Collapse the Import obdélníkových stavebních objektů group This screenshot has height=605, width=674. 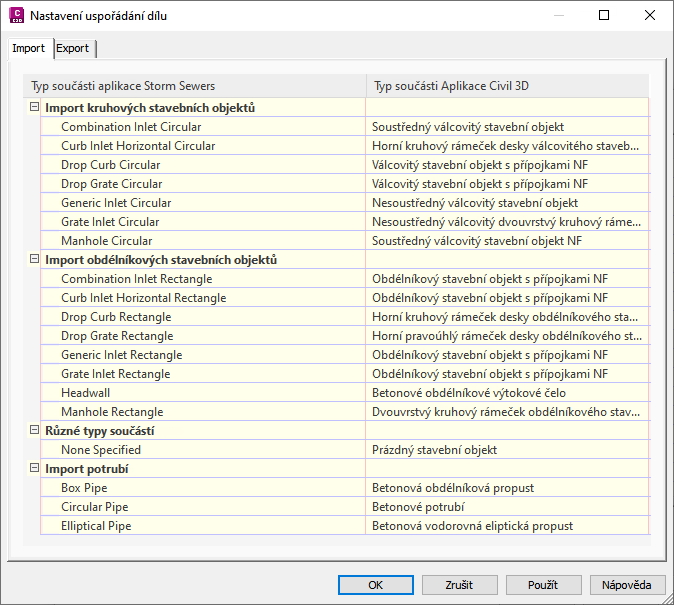[35, 260]
